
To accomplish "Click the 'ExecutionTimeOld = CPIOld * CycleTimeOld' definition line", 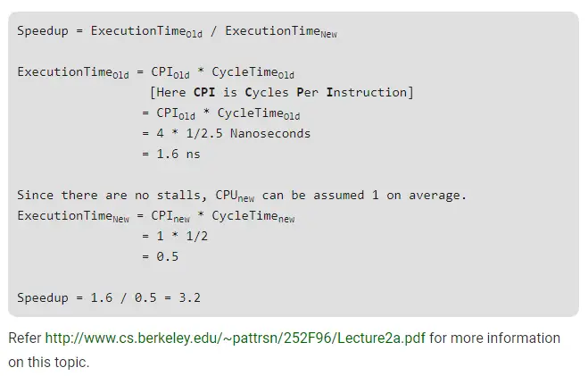I will (156, 72).
